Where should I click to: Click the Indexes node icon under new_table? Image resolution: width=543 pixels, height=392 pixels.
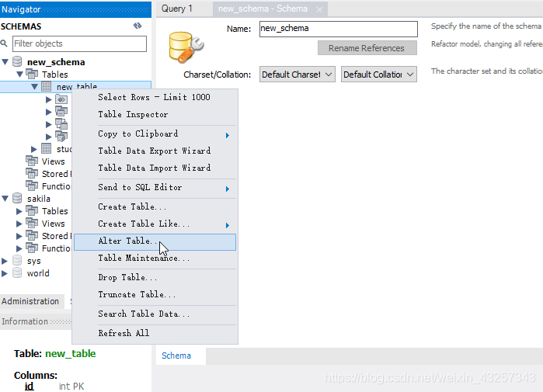click(x=61, y=112)
